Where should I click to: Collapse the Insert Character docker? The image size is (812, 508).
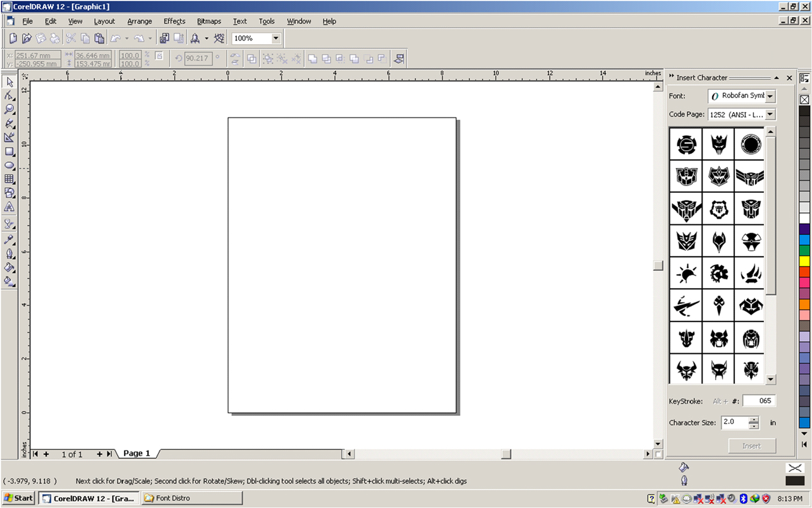pos(777,78)
